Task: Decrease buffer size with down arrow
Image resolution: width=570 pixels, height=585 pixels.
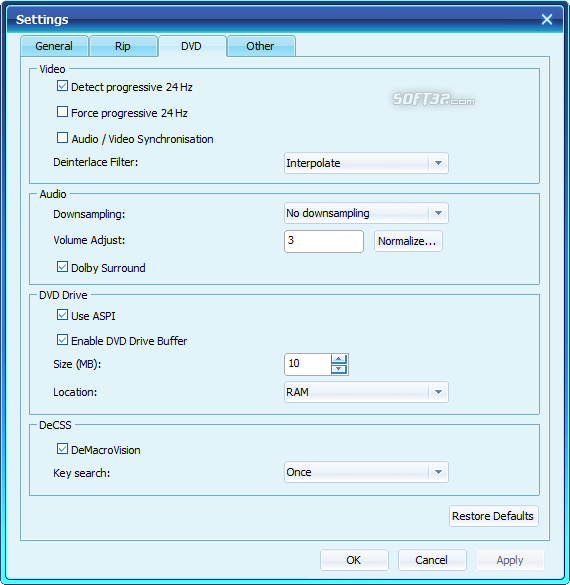Action: click(339, 369)
